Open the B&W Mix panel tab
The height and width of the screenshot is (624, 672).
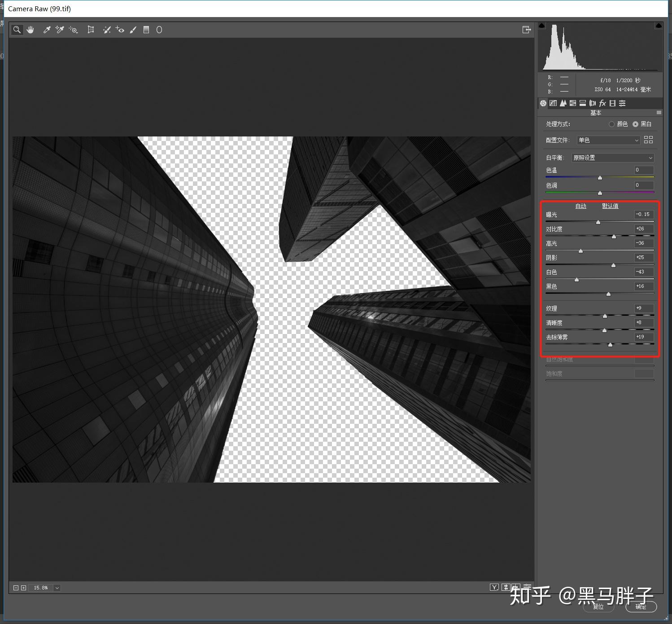coord(573,103)
